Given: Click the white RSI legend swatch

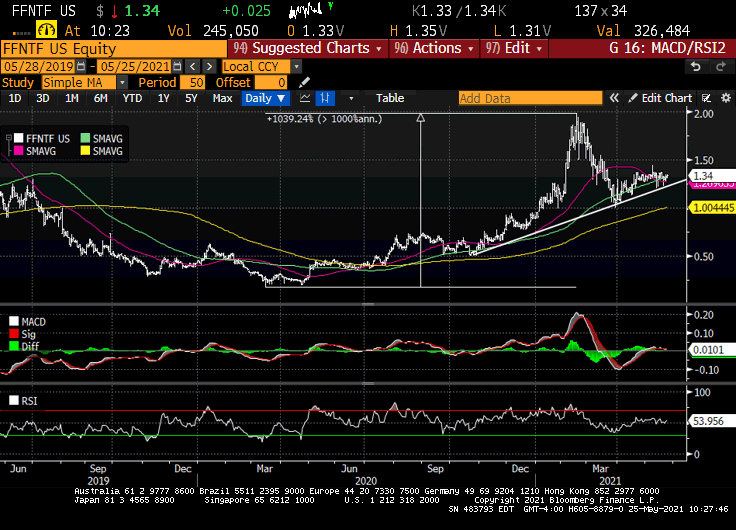Looking at the screenshot, I should coord(14,400).
